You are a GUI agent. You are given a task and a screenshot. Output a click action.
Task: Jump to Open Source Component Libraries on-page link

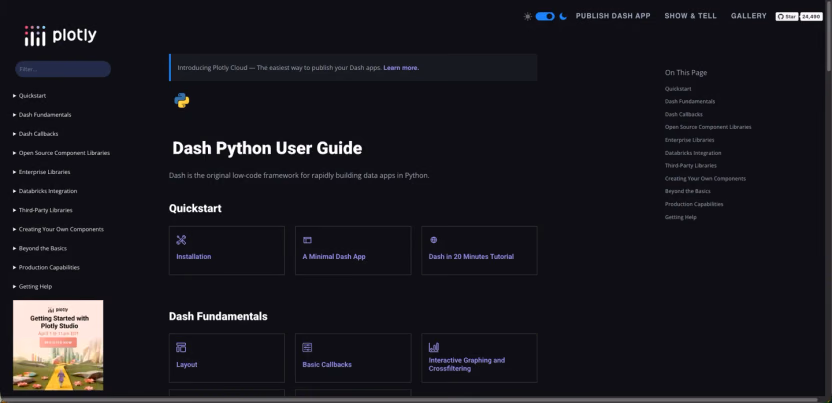[708, 127]
